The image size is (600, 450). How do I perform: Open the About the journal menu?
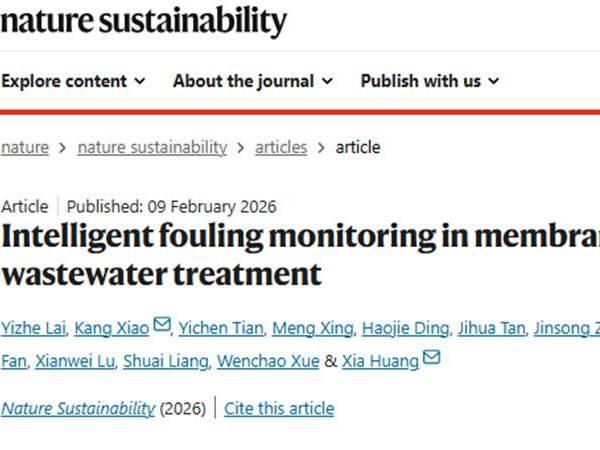[x=245, y=81]
